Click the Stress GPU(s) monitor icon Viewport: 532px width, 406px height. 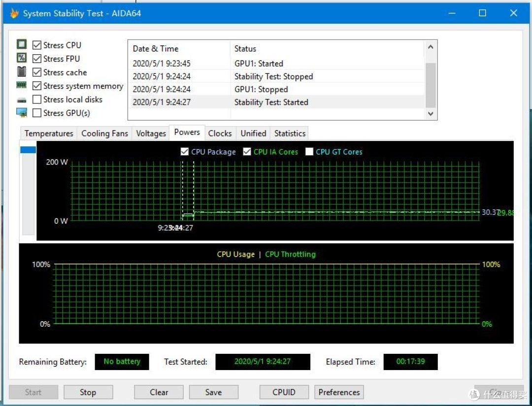pos(22,113)
